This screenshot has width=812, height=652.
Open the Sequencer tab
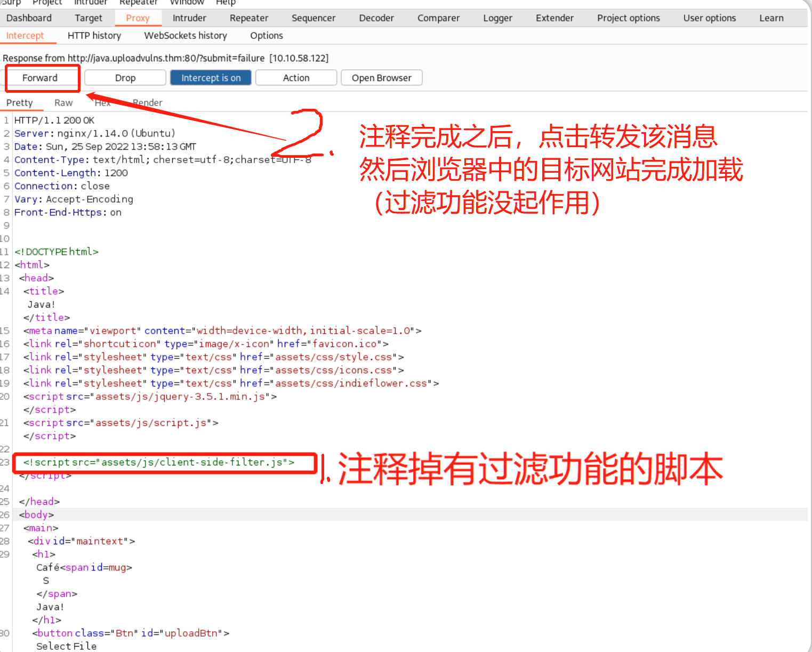pos(313,18)
